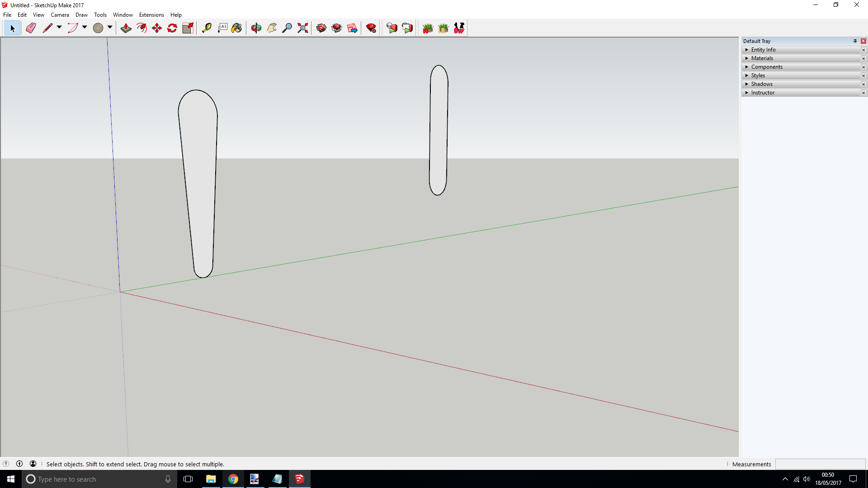868x488 pixels.
Task: Toggle auto-hide pin on Default Tray
Action: pyautogui.click(x=855, y=41)
